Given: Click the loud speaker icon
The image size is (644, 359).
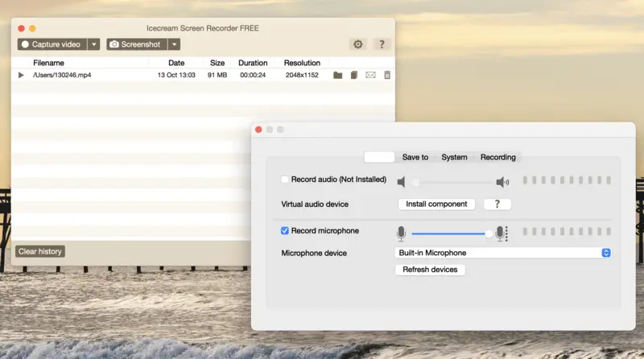Looking at the screenshot, I should click(502, 182).
